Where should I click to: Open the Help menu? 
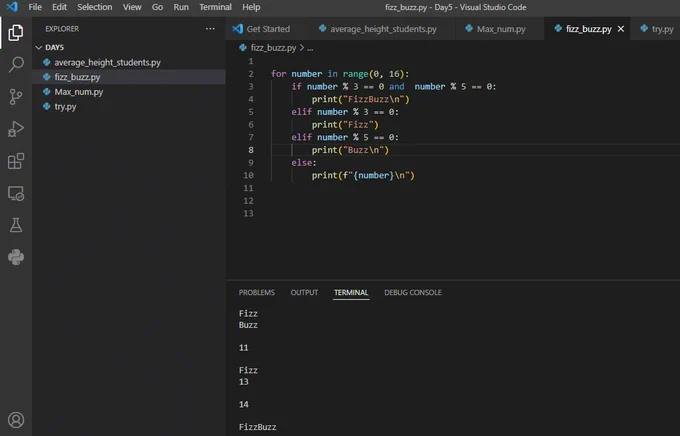point(251,7)
